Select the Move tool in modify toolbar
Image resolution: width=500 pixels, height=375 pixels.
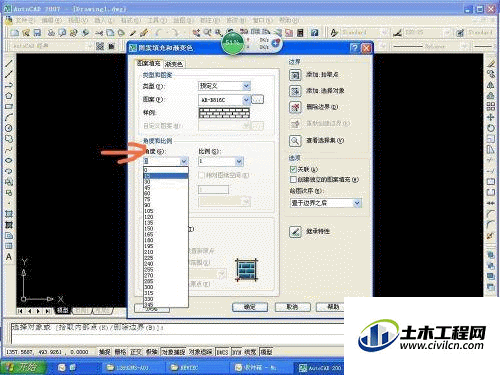tap(490, 117)
